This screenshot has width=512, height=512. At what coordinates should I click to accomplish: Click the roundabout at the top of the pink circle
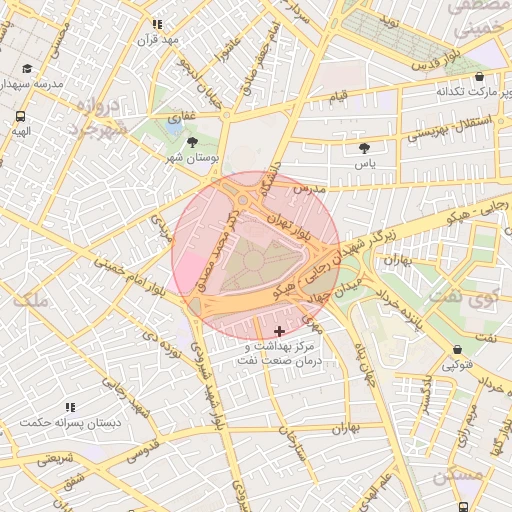(243, 201)
